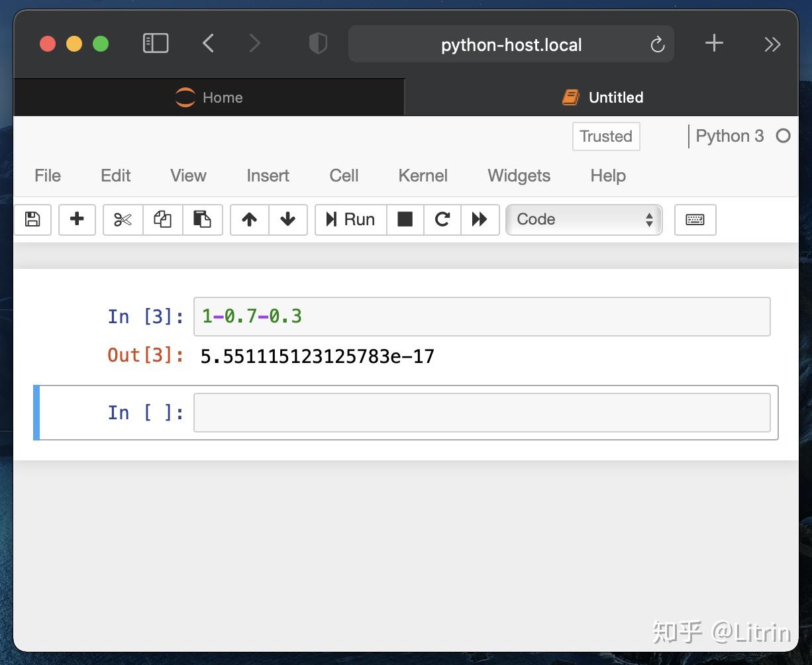Restart the kernel via circular arrow icon

pos(442,219)
